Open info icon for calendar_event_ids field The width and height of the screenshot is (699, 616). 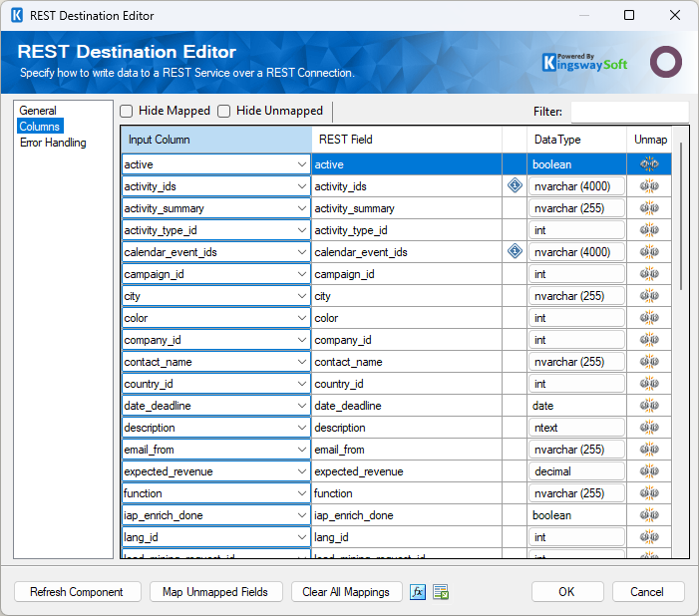[x=515, y=251]
